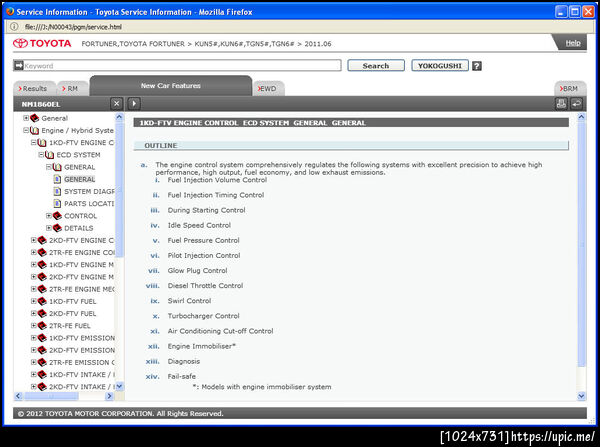Image resolution: width=600 pixels, height=447 pixels.
Task: Open the SYSTEM DIAGRAM document
Action: (89, 192)
